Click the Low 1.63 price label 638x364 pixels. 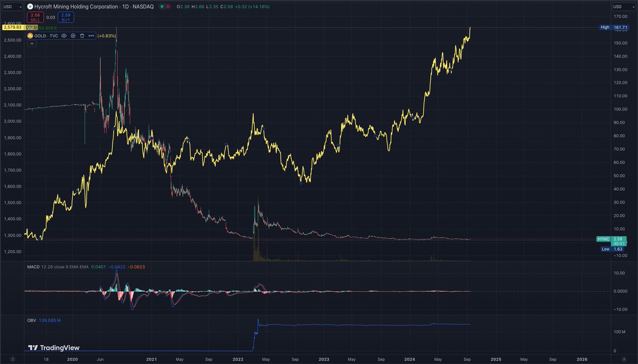[613, 248]
